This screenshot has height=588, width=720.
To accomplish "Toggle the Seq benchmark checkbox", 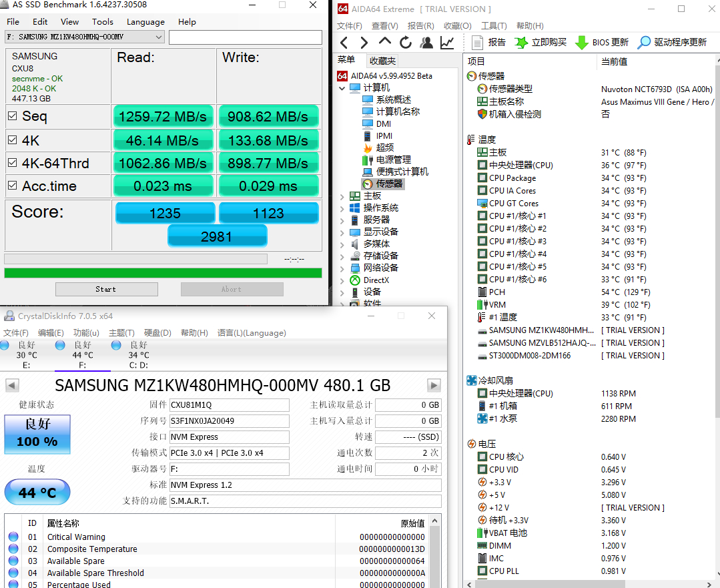I will [x=13, y=116].
